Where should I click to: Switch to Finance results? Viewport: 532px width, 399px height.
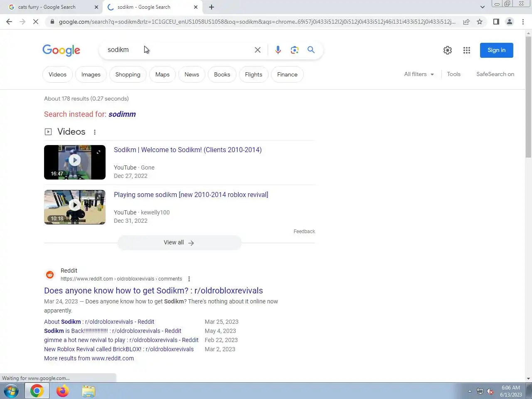(x=287, y=75)
